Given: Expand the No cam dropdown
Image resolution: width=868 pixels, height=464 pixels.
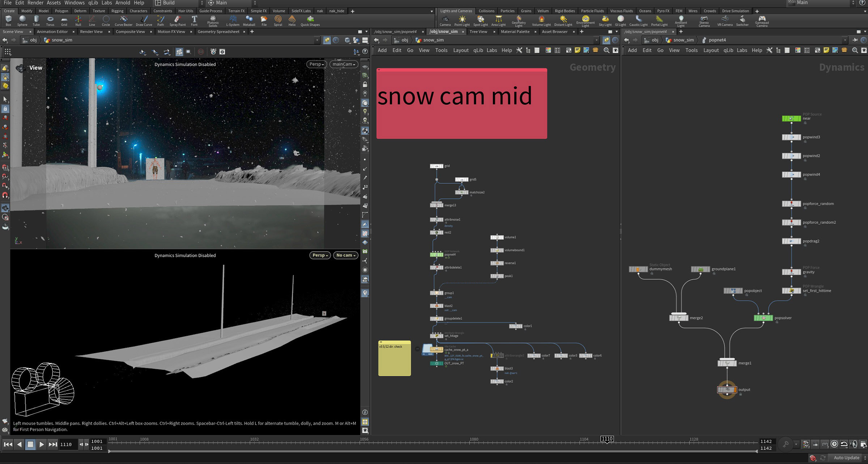Looking at the screenshot, I should coord(346,255).
